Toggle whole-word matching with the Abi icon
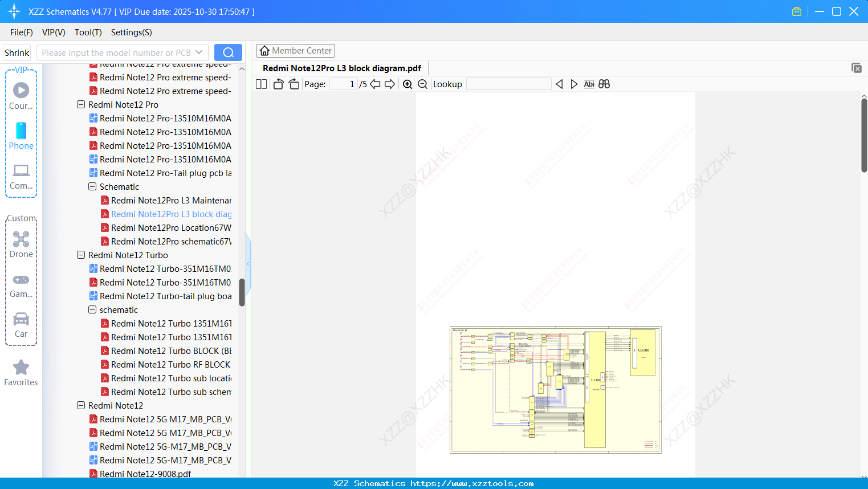 (589, 84)
